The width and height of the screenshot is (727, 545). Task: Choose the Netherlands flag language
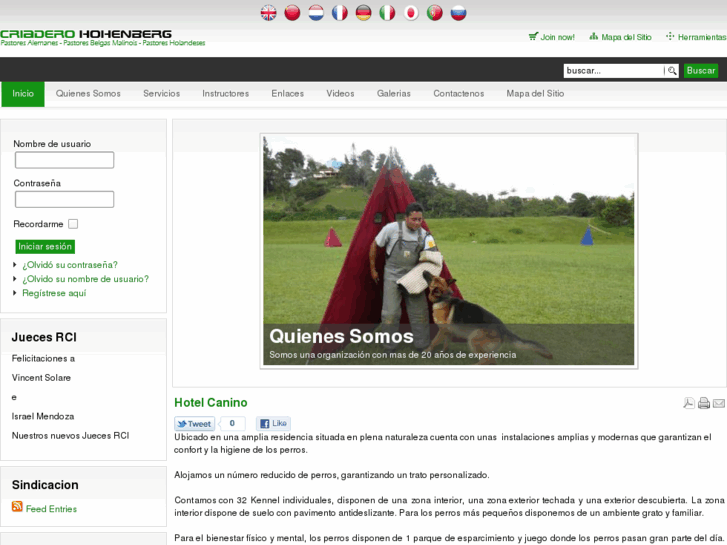pyautogui.click(x=316, y=13)
